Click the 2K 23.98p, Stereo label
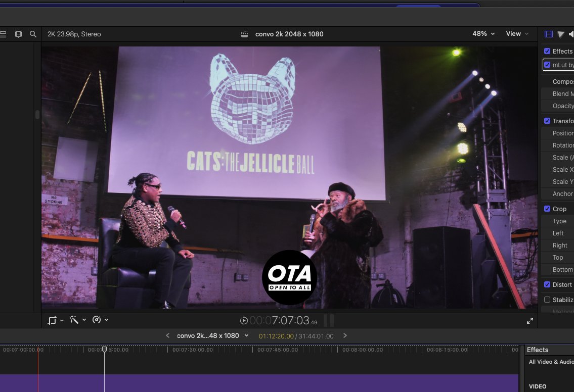 [74, 34]
